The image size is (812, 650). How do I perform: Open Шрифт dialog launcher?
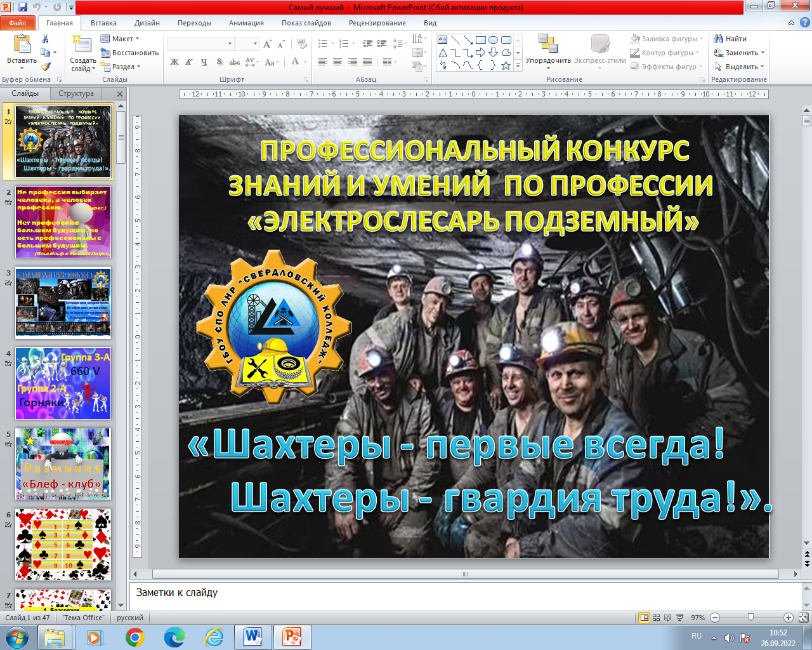pyautogui.click(x=306, y=80)
